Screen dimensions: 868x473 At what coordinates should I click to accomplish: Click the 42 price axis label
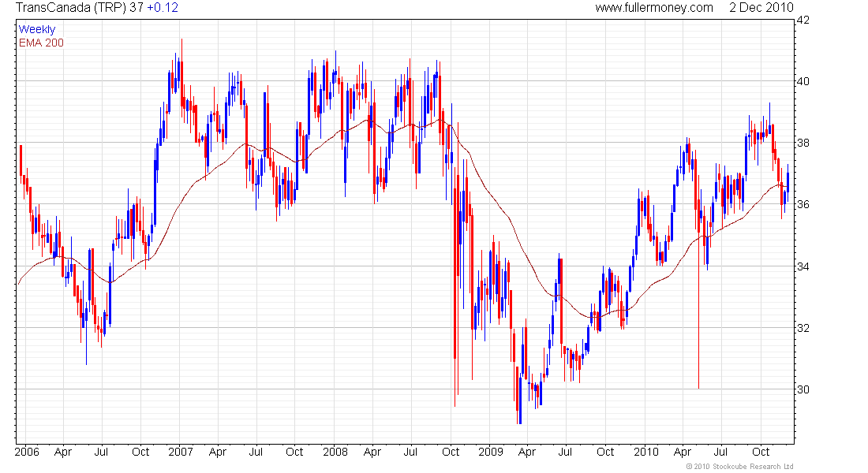pos(803,20)
